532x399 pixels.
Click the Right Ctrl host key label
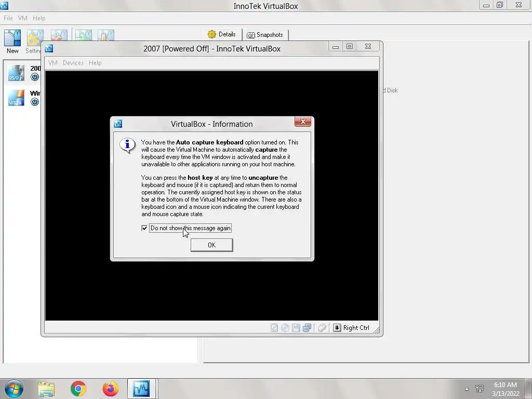356,328
